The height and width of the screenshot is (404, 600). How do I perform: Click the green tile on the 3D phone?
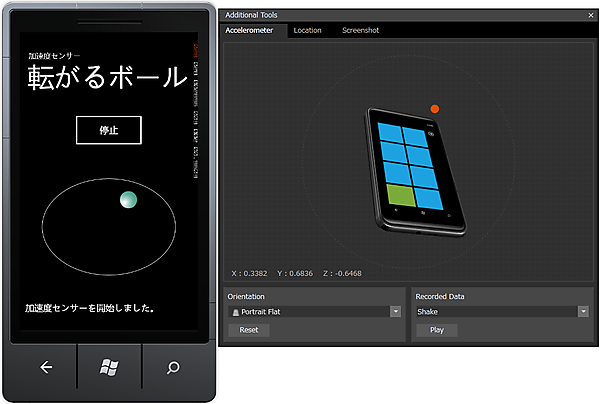401,195
